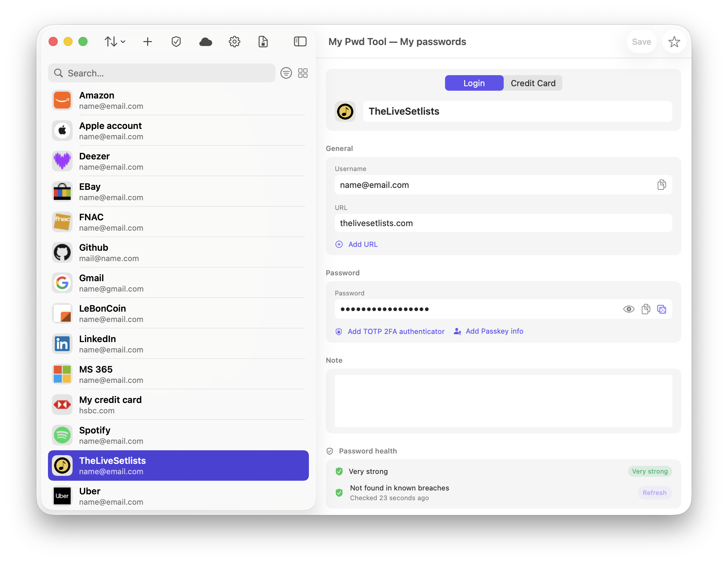Click the Very strong badge
The image size is (728, 563).
point(649,471)
